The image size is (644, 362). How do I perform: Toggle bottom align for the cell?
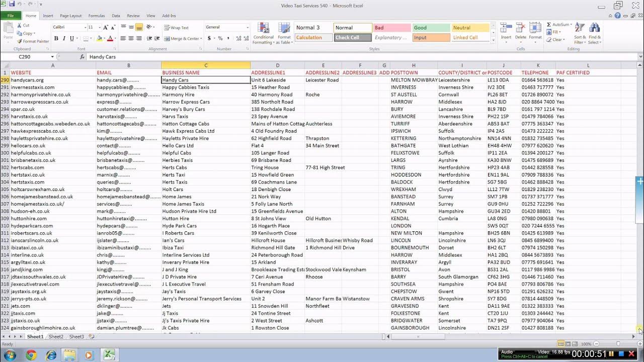point(139,27)
